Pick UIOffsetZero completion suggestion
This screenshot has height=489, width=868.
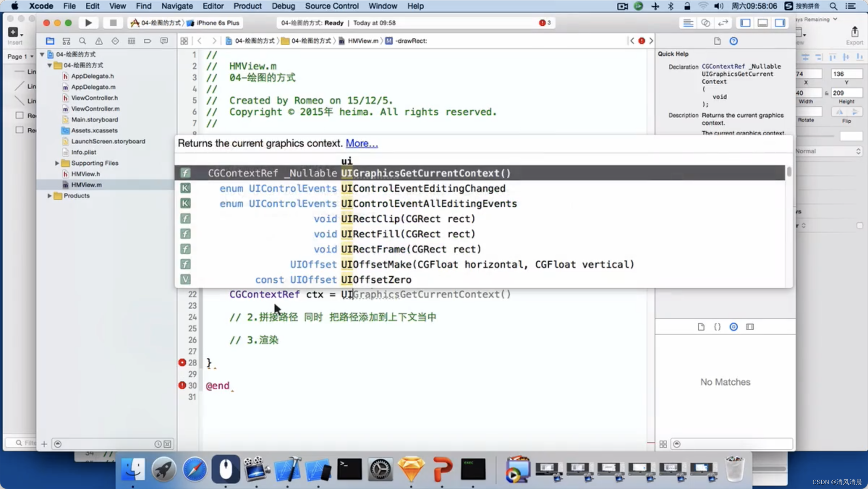[480, 279]
